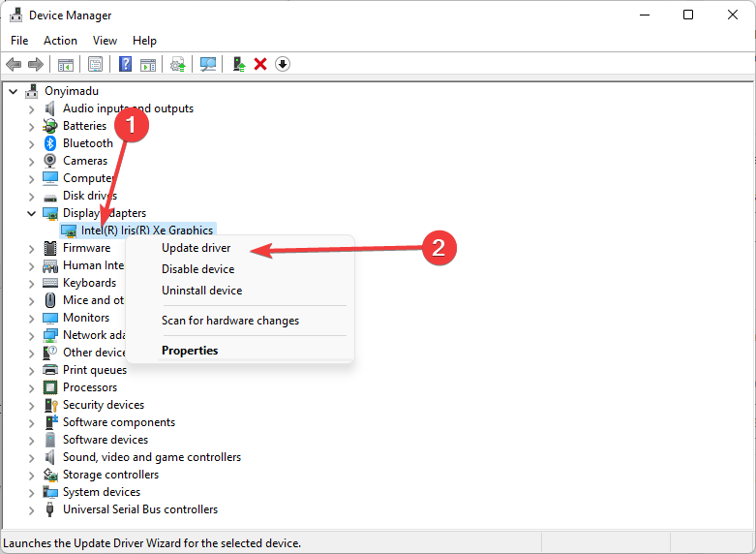Click the Back arrow toolbar icon
Viewport: 756px width, 554px height.
click(x=14, y=64)
